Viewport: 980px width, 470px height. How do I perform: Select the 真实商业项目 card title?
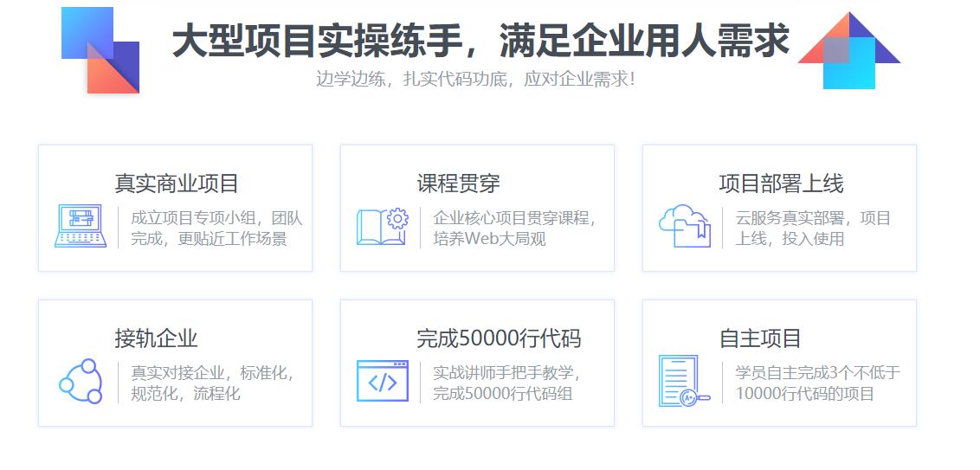point(176,183)
